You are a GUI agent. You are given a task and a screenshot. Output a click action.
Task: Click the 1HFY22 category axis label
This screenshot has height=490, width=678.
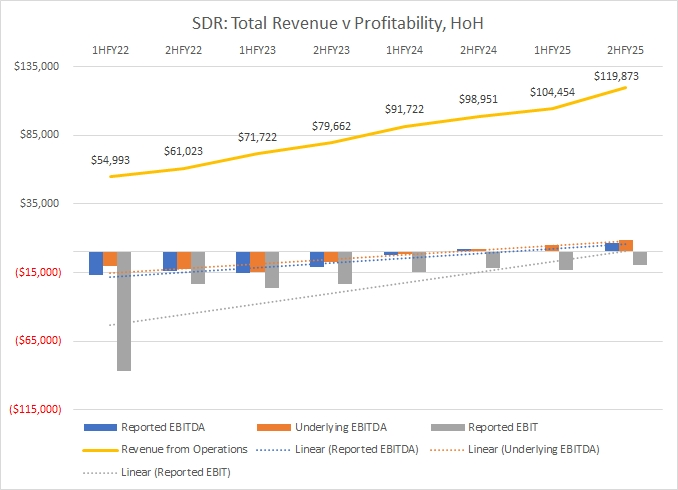(x=110, y=49)
